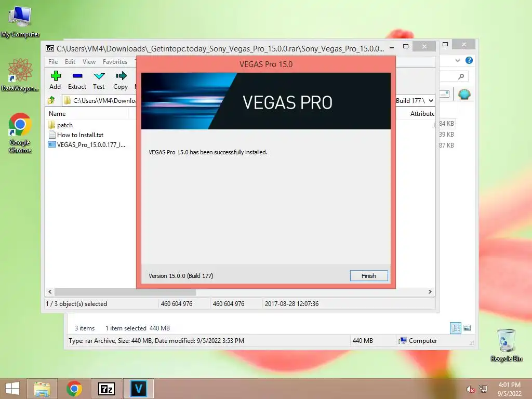Click the help icon in Explorer window
Viewport: 532px width, 399px height.
pos(469,60)
